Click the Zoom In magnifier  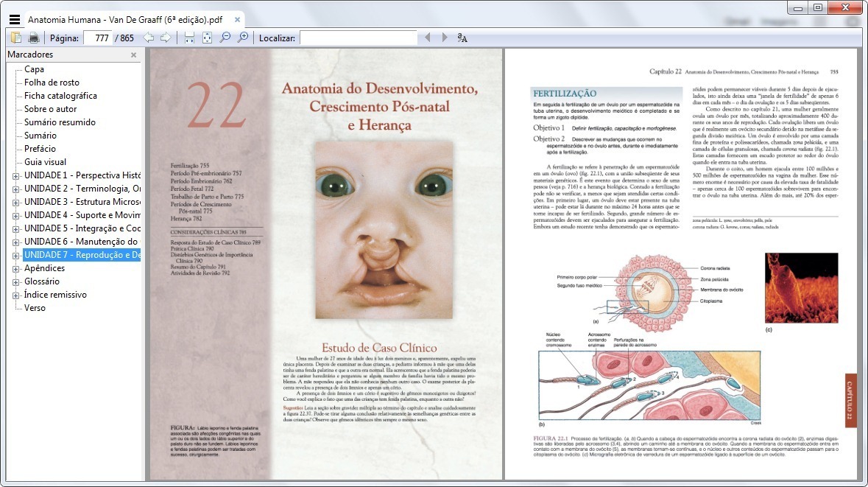tap(242, 38)
